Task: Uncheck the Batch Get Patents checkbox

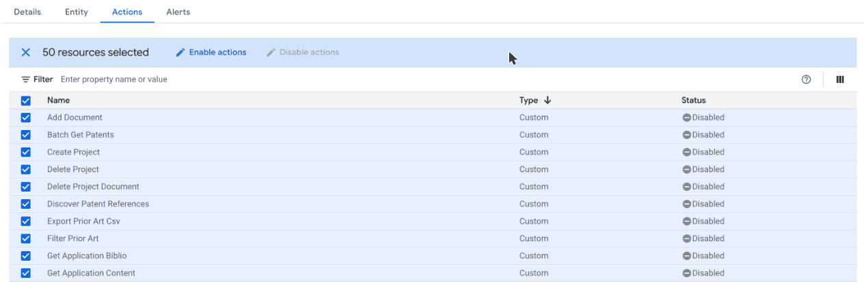Action: point(26,135)
